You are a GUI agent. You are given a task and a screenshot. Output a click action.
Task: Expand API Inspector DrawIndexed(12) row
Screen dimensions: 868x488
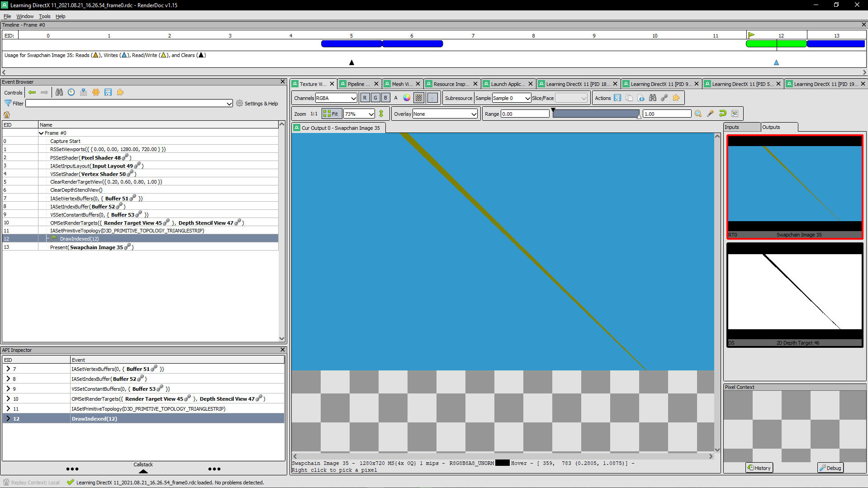pos(8,418)
